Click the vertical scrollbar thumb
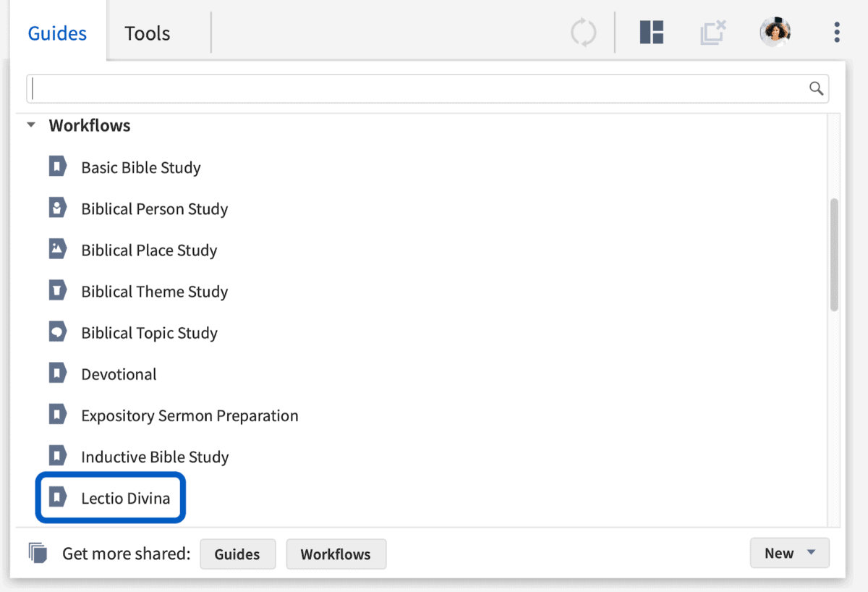868x592 pixels. [x=834, y=255]
